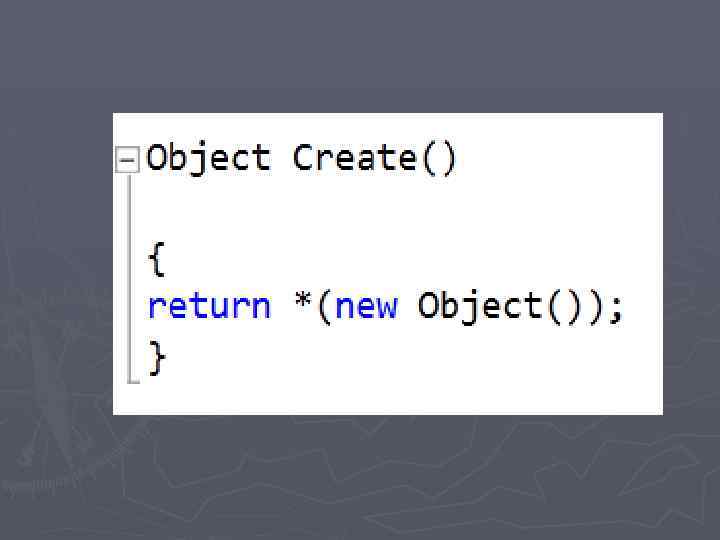Place cursor on the Create function name
720x540 pixels.
coord(353,158)
